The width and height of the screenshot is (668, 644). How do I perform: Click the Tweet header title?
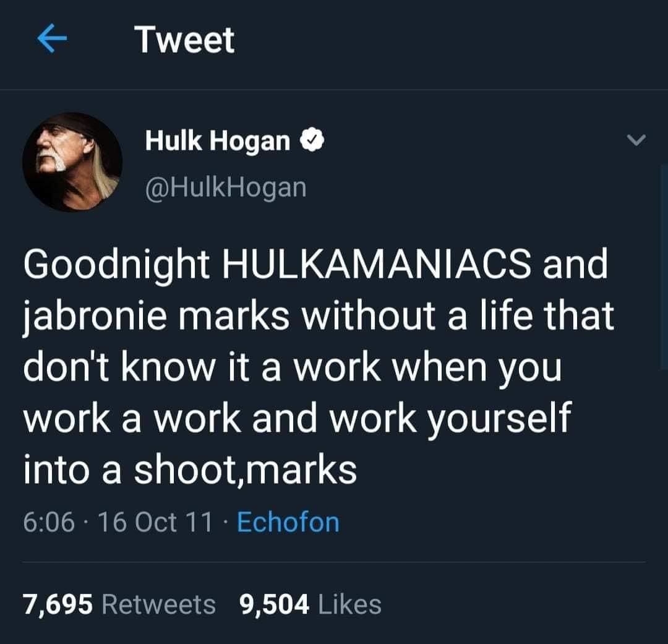pyautogui.click(x=184, y=40)
